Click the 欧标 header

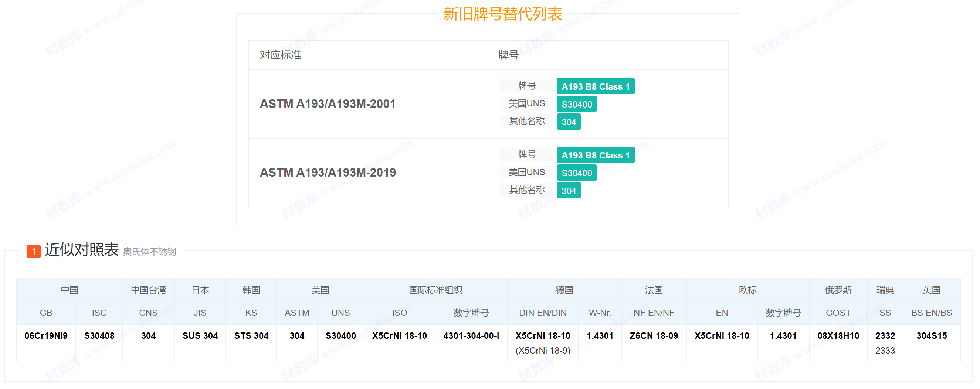(x=747, y=290)
